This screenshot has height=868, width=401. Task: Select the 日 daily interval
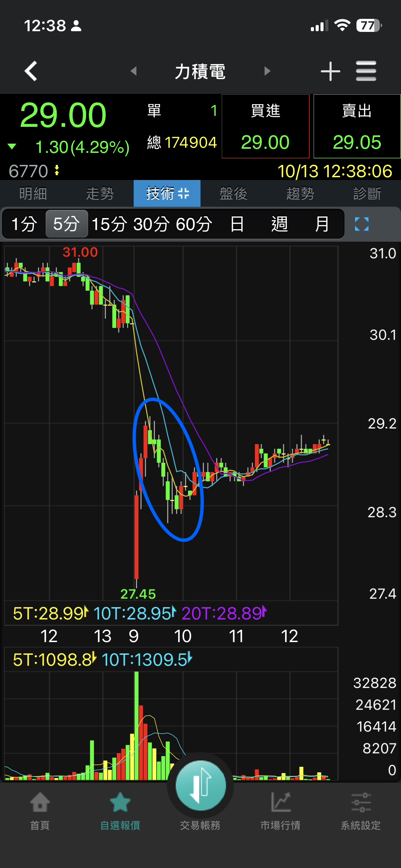(x=237, y=224)
